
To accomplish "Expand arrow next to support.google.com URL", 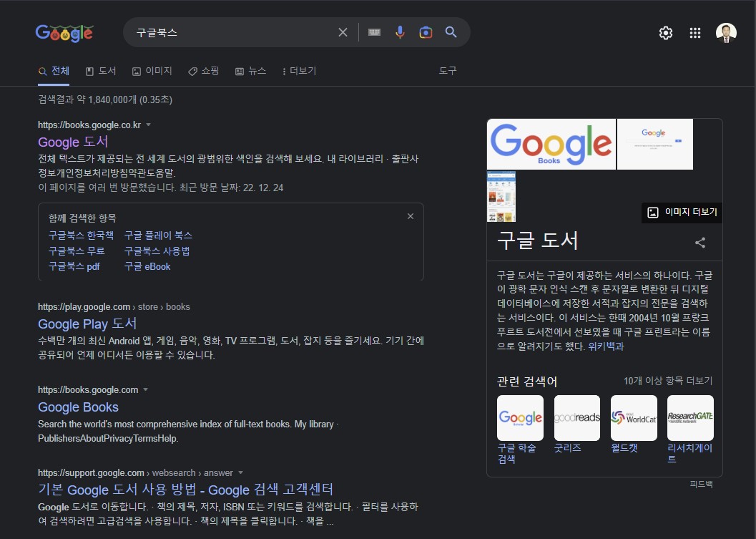I will tap(240, 472).
